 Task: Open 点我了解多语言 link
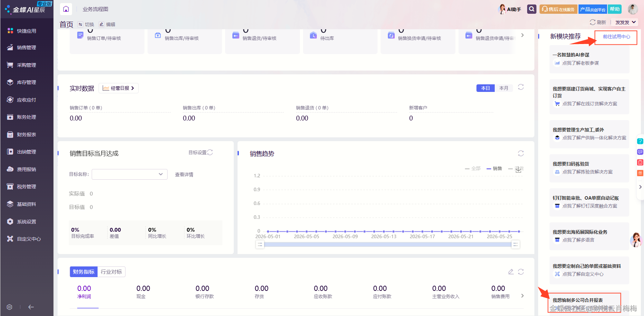(578, 240)
